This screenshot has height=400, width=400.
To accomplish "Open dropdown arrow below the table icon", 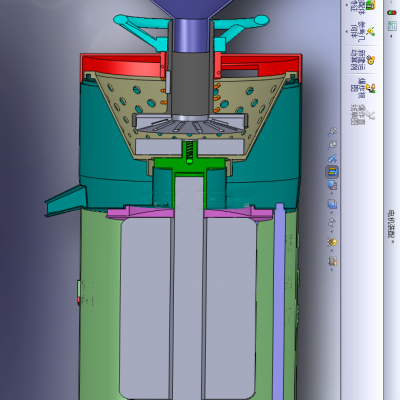I will pos(391,36).
